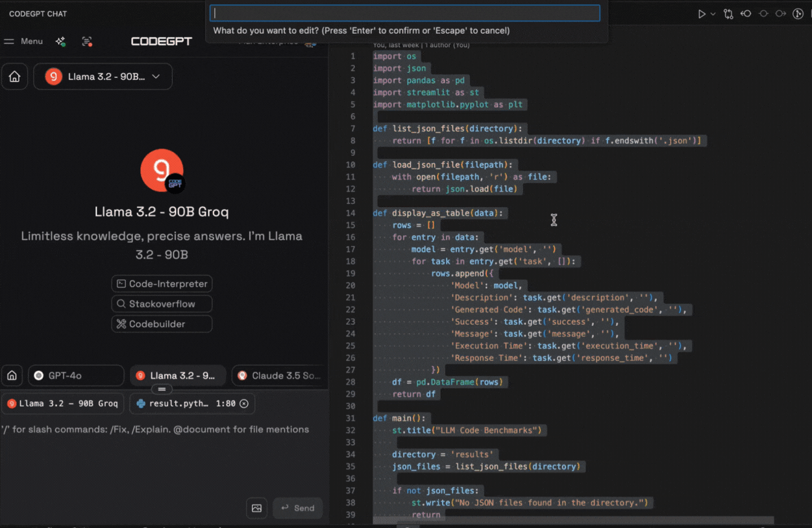Click the drag handle above the chat input

pyautogui.click(x=162, y=389)
